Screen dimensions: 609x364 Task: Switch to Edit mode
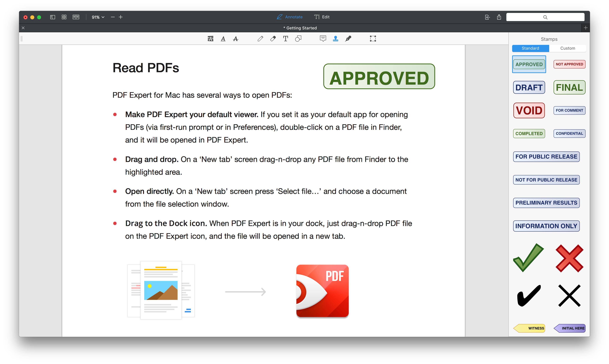(322, 17)
